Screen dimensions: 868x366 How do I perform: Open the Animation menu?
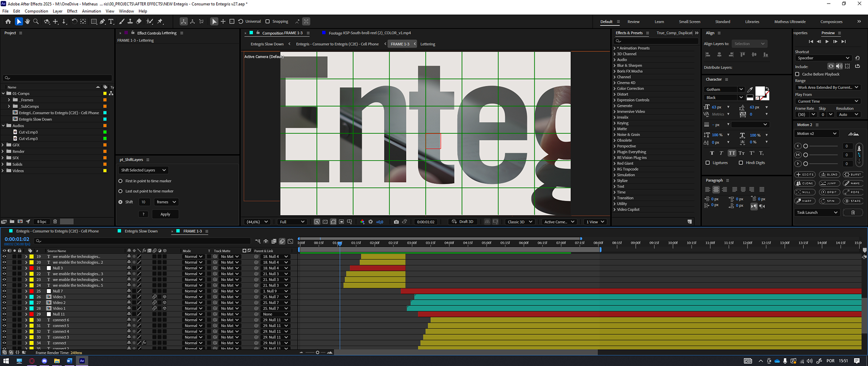[91, 11]
